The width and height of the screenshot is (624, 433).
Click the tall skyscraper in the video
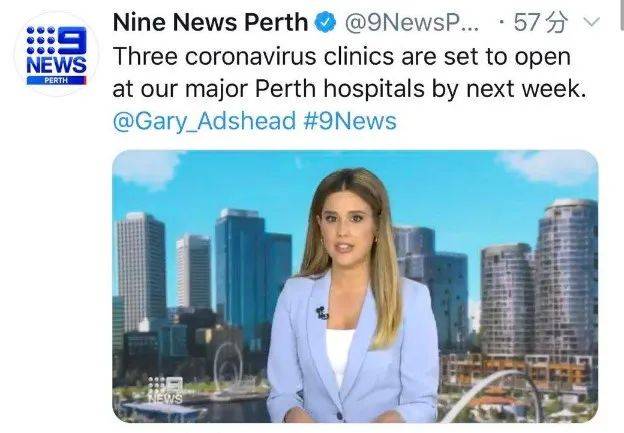(141, 271)
